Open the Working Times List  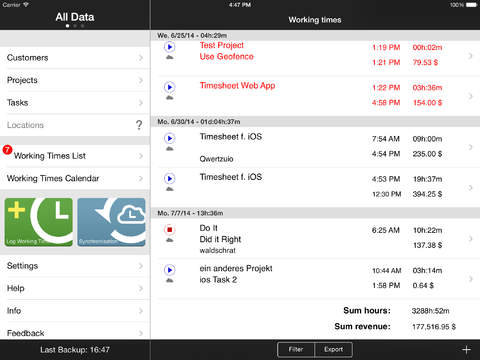coord(75,156)
